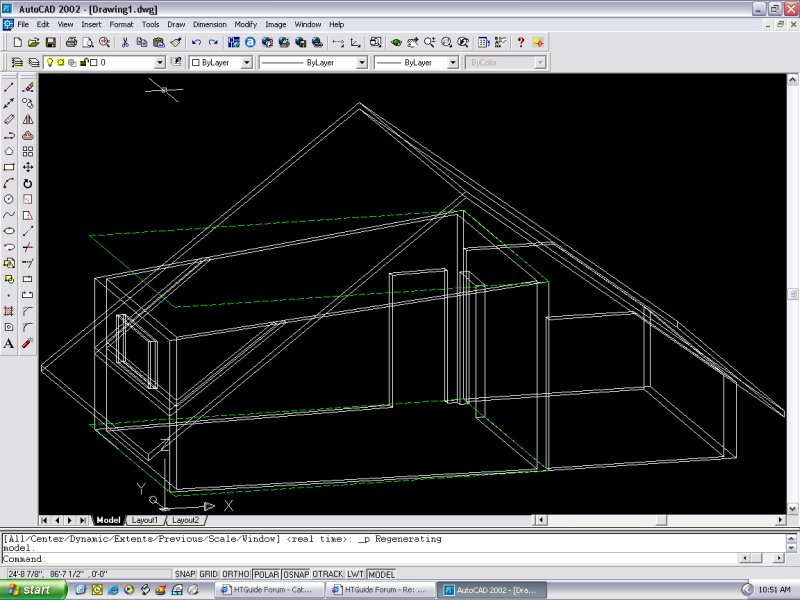Select the Ellipse draw tool
The image size is (800, 600).
click(x=9, y=231)
